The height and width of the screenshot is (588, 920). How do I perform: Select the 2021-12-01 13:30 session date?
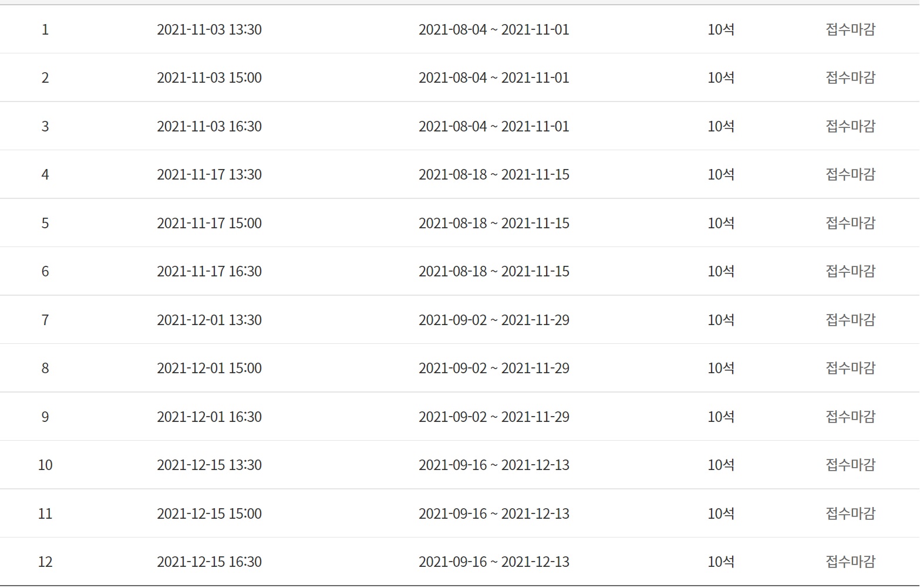209,320
